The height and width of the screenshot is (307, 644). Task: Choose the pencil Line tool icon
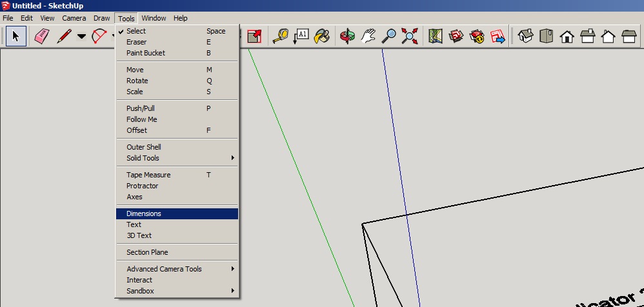click(x=64, y=36)
